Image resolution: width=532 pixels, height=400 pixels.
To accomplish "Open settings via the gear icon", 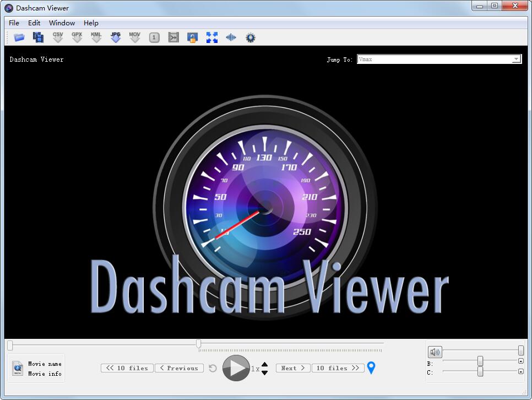I will click(x=249, y=37).
